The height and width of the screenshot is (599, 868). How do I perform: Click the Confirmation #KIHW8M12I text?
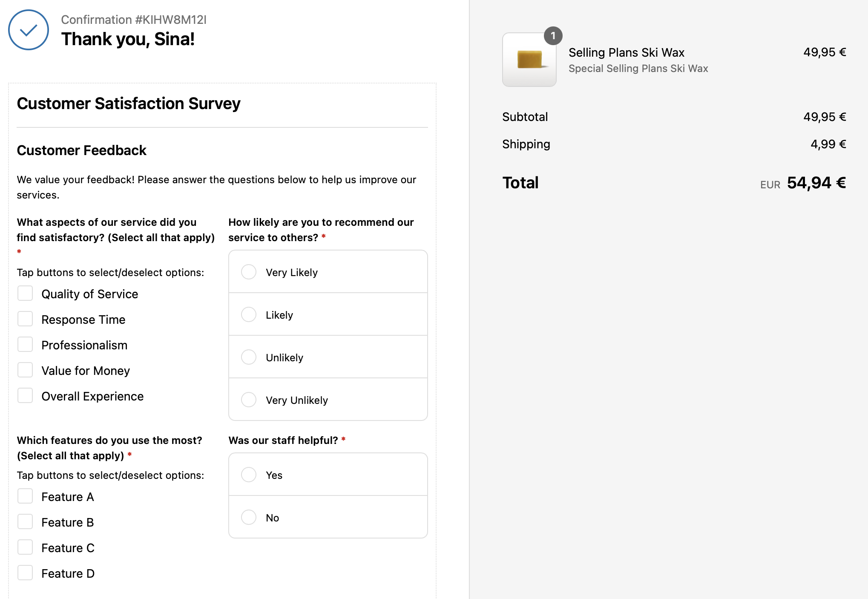134,20
